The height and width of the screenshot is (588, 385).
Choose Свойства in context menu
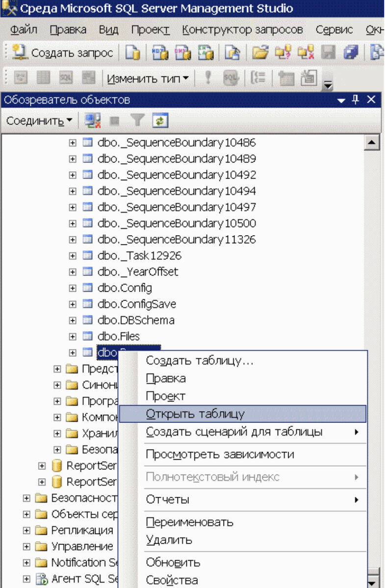[x=243, y=581]
